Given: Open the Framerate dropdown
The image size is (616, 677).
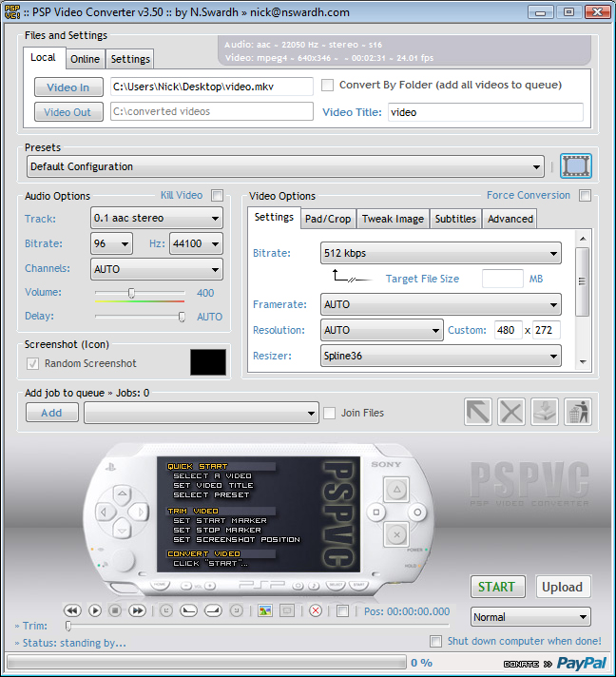Looking at the screenshot, I should coord(441,304).
